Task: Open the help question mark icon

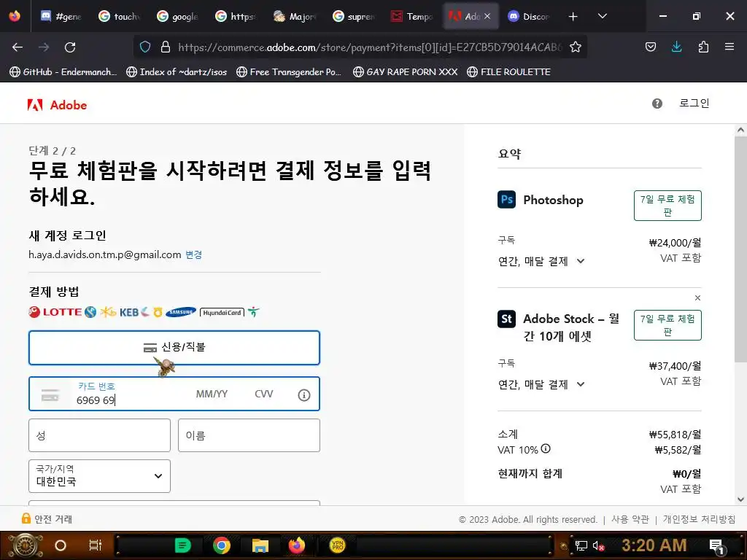Action: [657, 104]
